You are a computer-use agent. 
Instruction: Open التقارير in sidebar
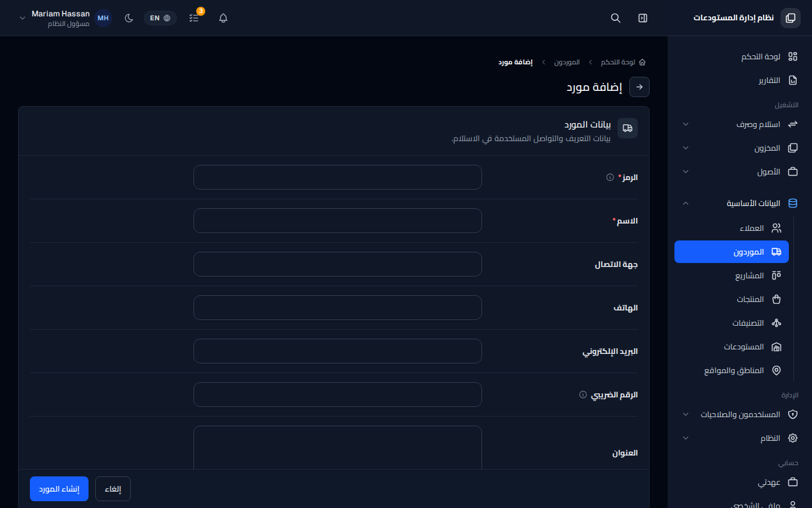[739, 80]
